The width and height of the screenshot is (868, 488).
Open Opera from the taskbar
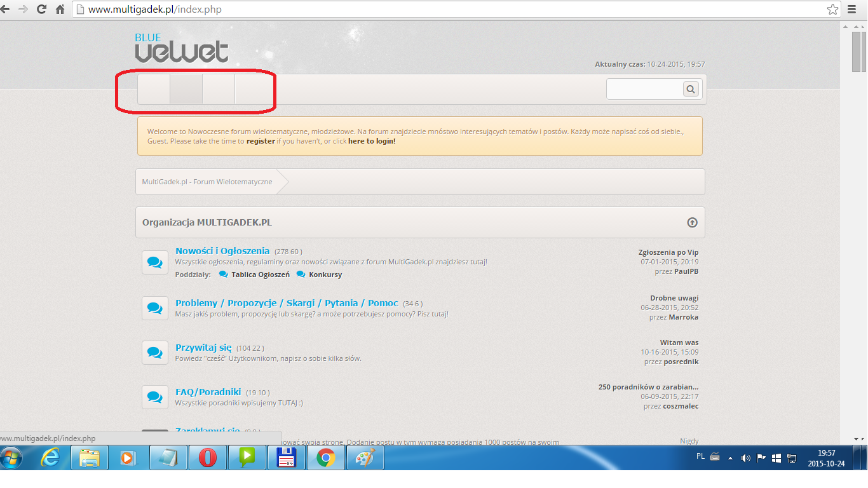[207, 457]
